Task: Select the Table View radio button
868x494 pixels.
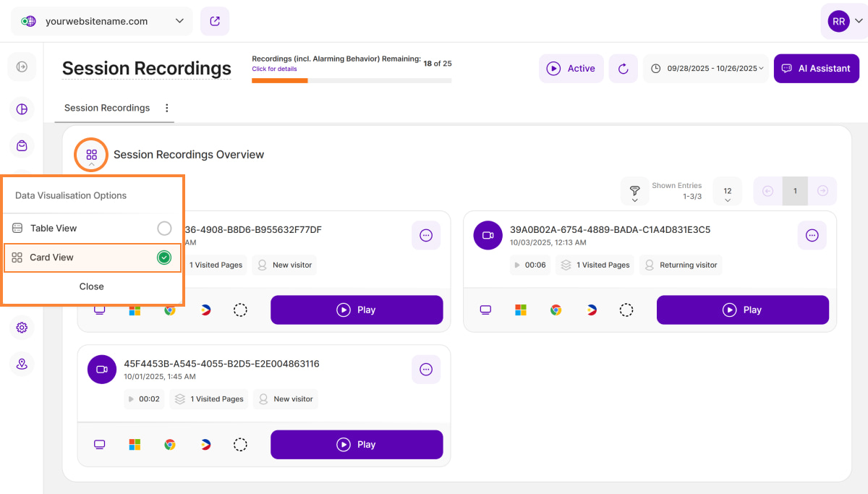Action: [164, 229]
